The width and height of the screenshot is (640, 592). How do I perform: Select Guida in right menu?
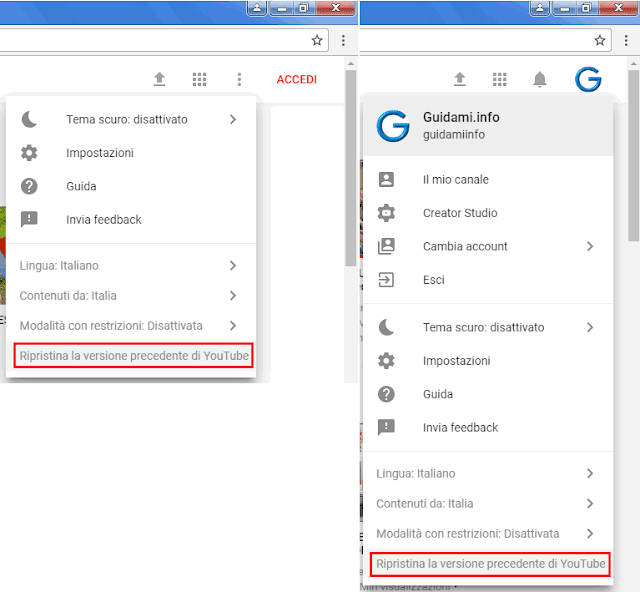point(488,394)
